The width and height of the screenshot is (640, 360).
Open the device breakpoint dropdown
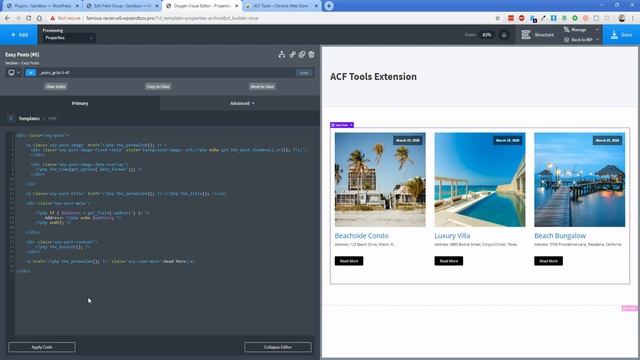[x=14, y=73]
